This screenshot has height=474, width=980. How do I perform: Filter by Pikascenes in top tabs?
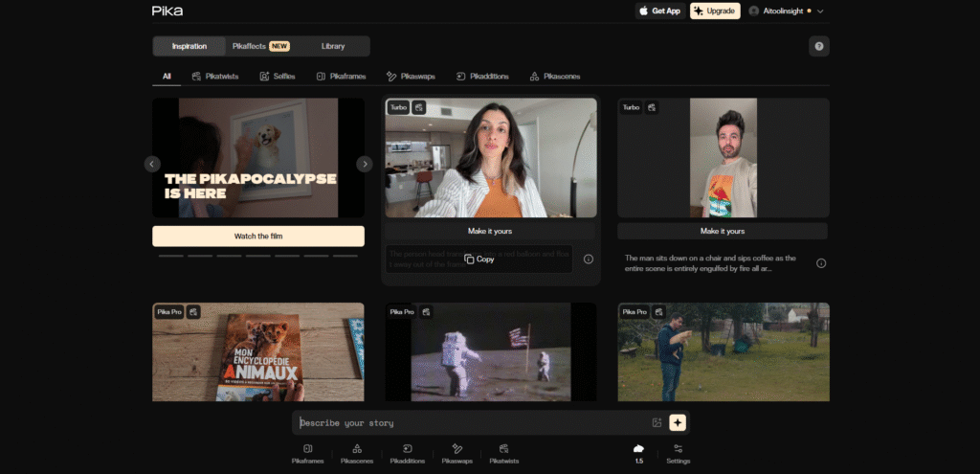tap(555, 77)
